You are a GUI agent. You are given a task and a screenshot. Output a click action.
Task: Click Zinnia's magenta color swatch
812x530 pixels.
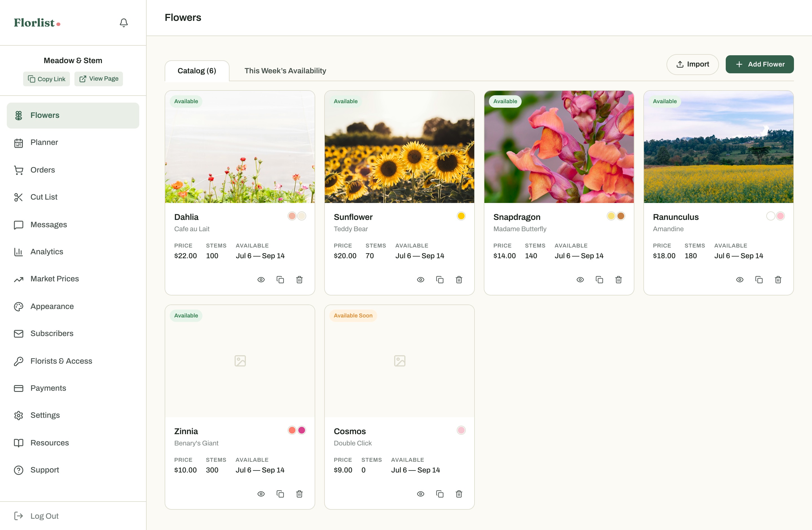point(302,430)
